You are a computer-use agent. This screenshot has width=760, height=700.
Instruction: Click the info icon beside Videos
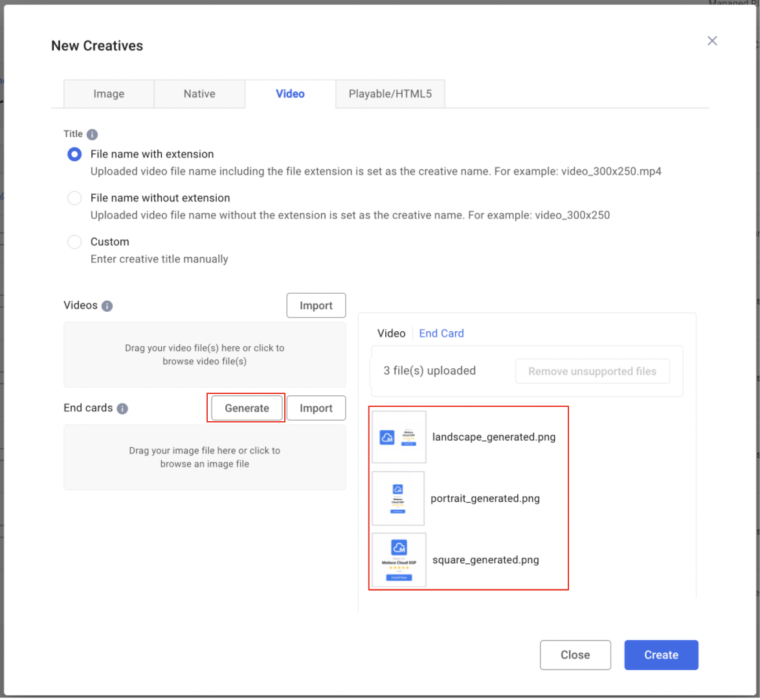(107, 306)
